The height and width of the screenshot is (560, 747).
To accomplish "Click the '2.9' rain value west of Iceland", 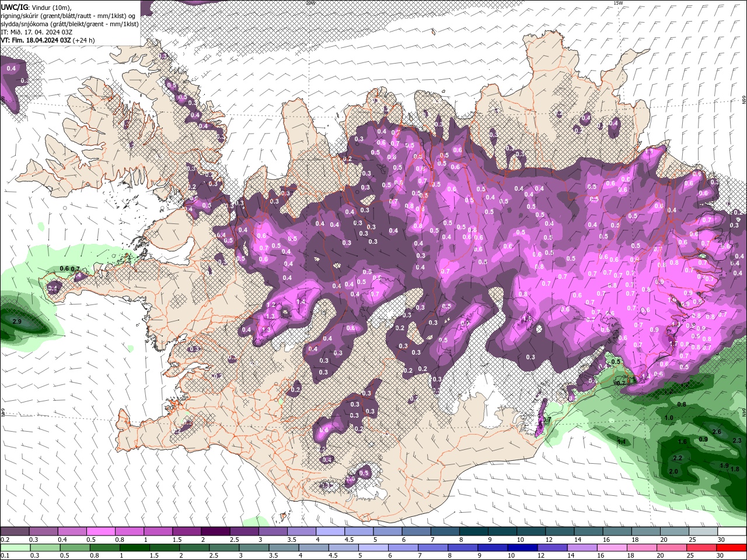I will [x=17, y=322].
